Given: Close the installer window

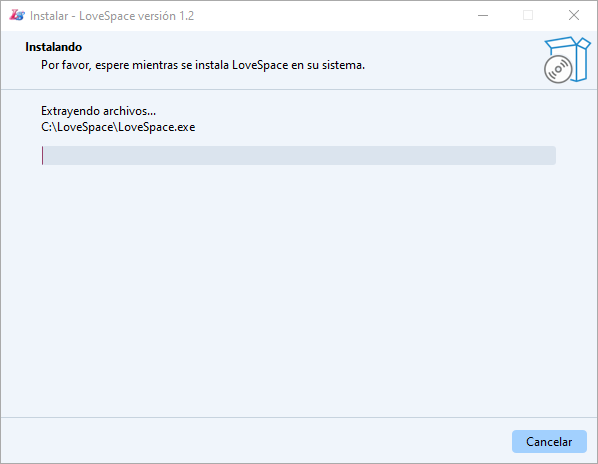Looking at the screenshot, I should 574,16.
